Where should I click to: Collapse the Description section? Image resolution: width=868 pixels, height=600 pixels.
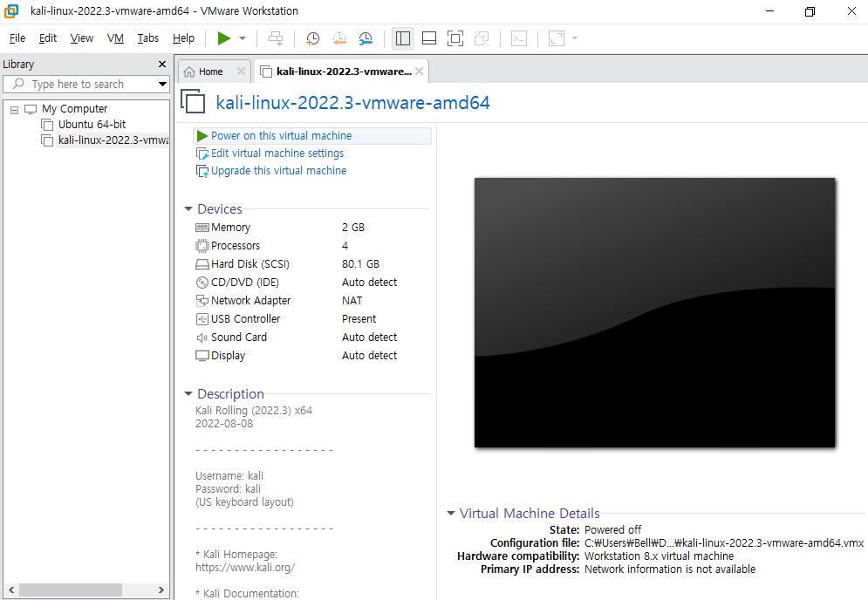tap(188, 393)
